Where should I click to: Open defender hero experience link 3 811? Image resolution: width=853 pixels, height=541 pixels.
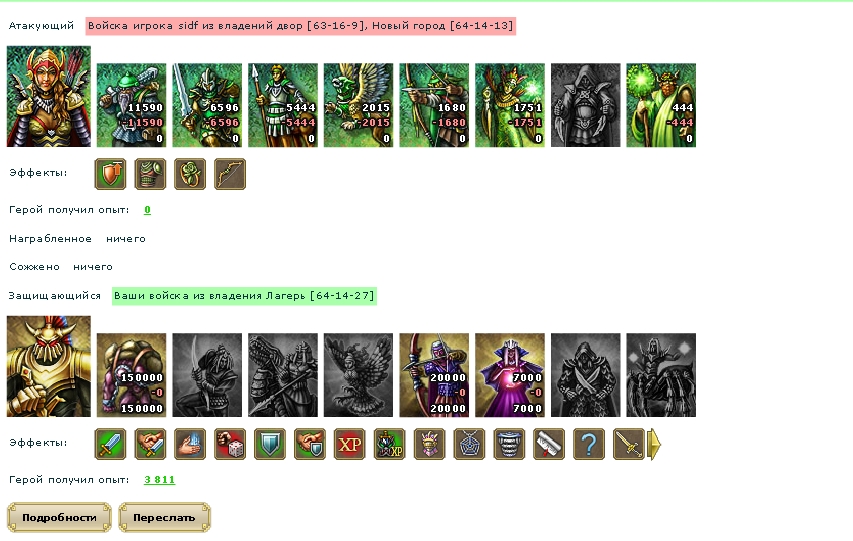coord(159,479)
